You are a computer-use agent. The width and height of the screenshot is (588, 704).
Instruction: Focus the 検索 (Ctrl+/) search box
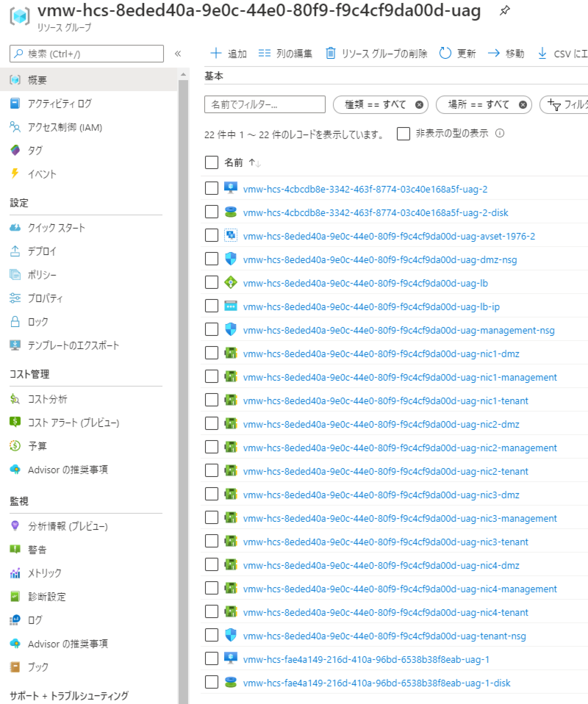pos(87,54)
